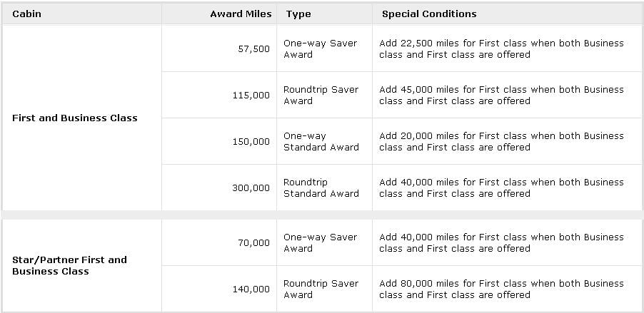Select One-way Saver Award in the 57,500 row
The height and width of the screenshot is (313, 644).
[321, 48]
